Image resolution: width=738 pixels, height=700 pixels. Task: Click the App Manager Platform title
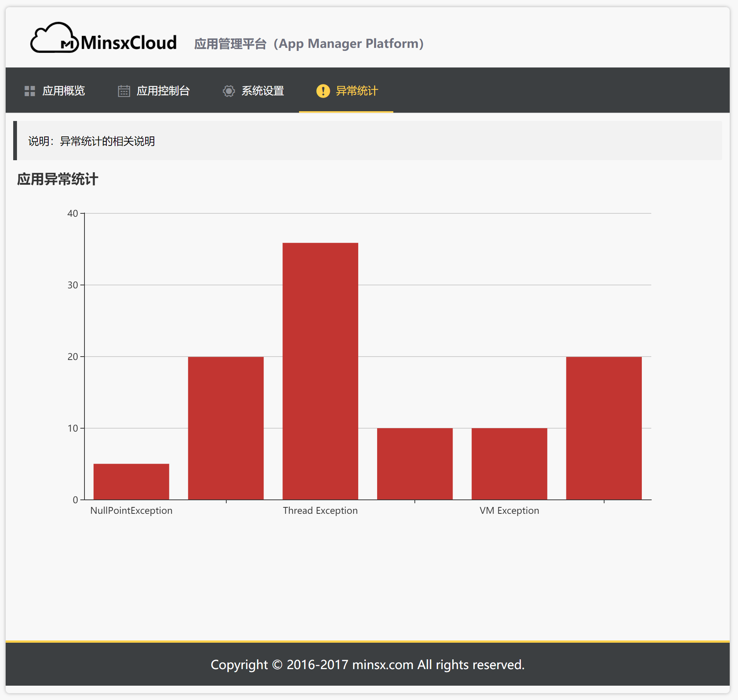(309, 44)
